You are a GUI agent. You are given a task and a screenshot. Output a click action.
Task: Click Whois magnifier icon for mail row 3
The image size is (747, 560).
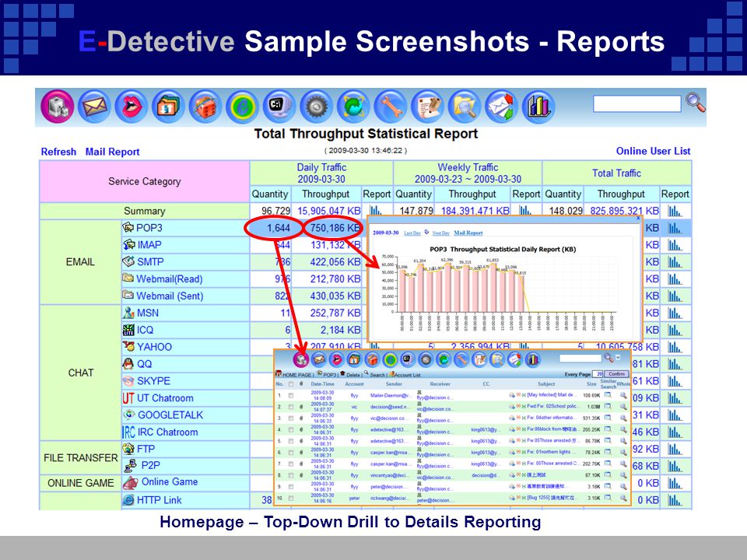point(623,418)
